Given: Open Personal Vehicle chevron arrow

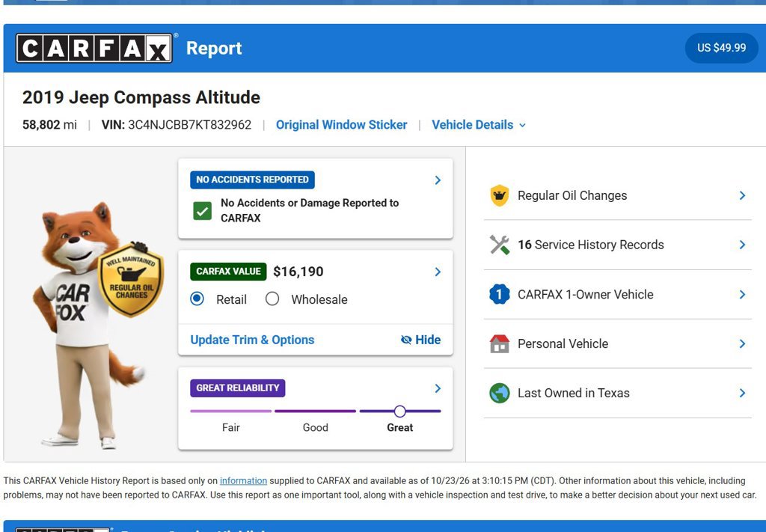Looking at the screenshot, I should click(x=742, y=344).
